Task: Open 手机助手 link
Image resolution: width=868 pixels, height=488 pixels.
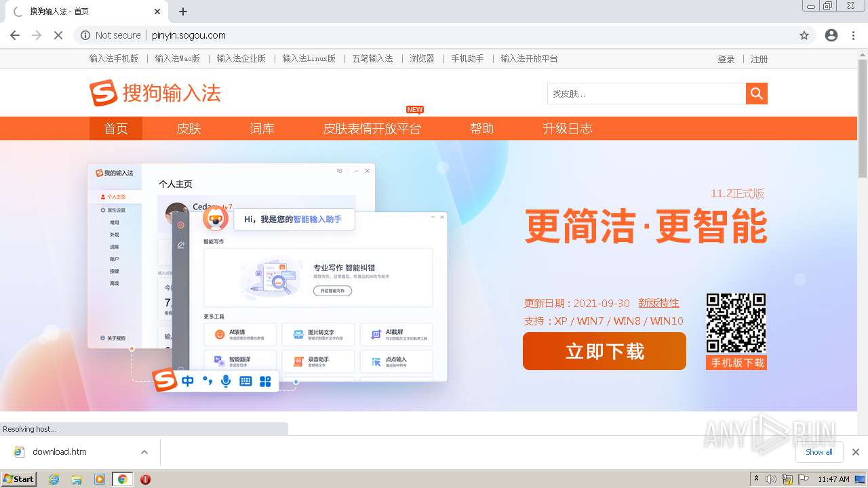Action: (467, 59)
